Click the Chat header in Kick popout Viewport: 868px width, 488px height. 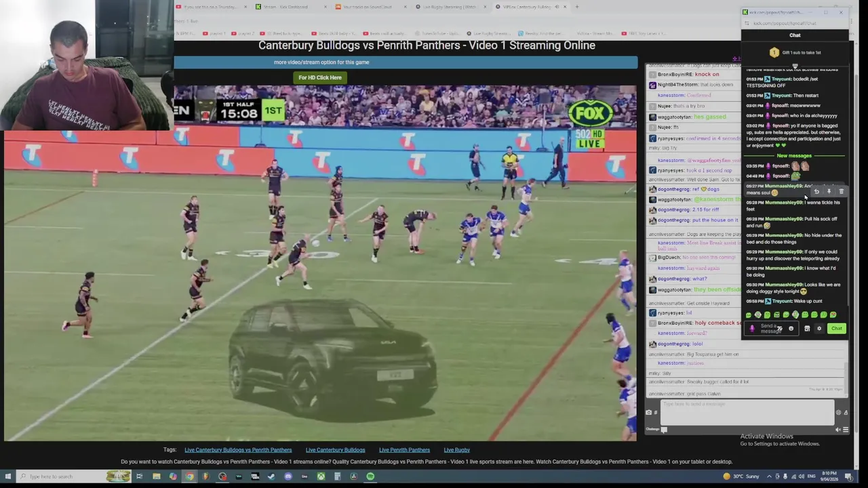pyautogui.click(x=795, y=35)
